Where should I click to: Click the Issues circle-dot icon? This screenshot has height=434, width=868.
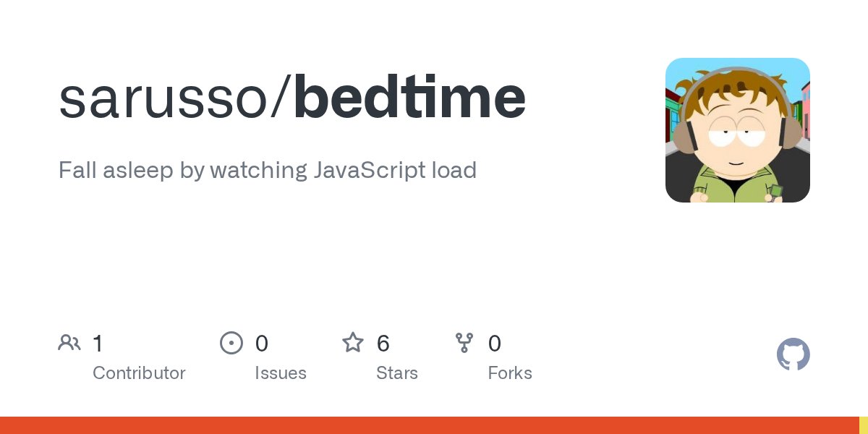(231, 343)
